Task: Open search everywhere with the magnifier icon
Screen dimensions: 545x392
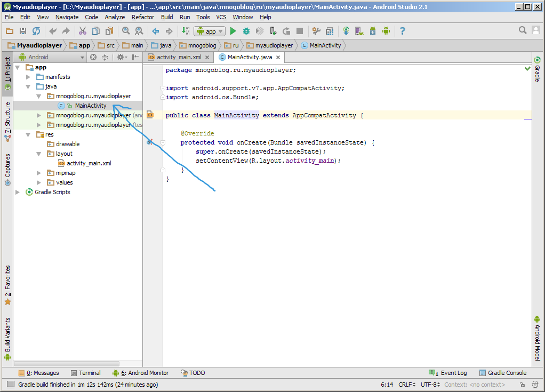Action: click(523, 30)
